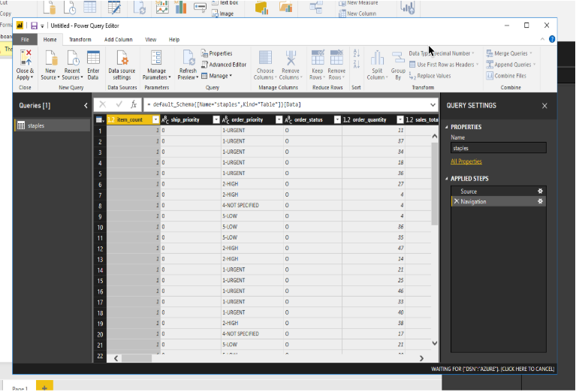Image resolution: width=576 pixels, height=392 pixels.
Task: Sort the column descending
Action: (356, 65)
